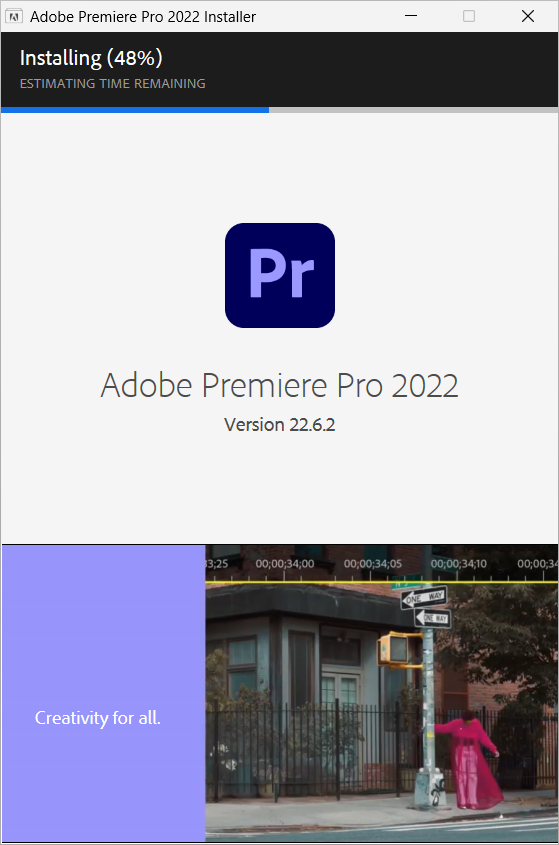559x845 pixels.
Task: Click the "Installing (48%)" status heading
Action: pyautogui.click(x=91, y=58)
